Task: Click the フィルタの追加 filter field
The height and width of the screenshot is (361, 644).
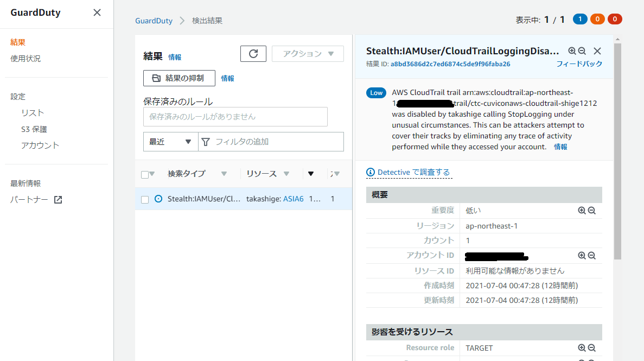Action: [271, 142]
